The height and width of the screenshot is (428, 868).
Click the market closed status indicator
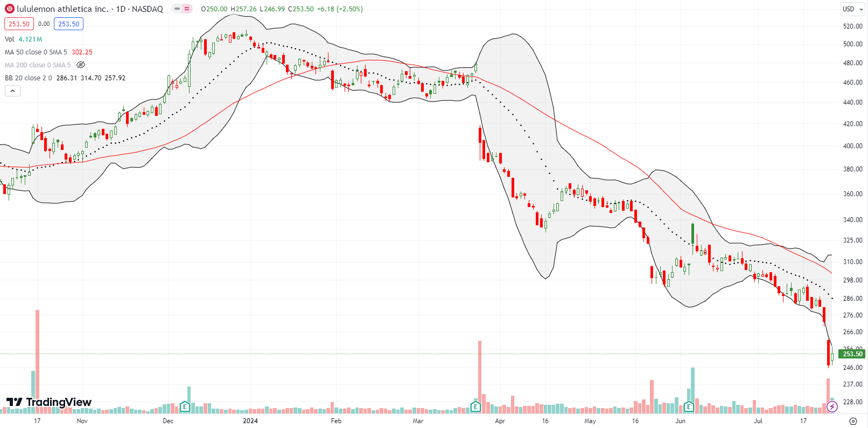click(x=177, y=9)
